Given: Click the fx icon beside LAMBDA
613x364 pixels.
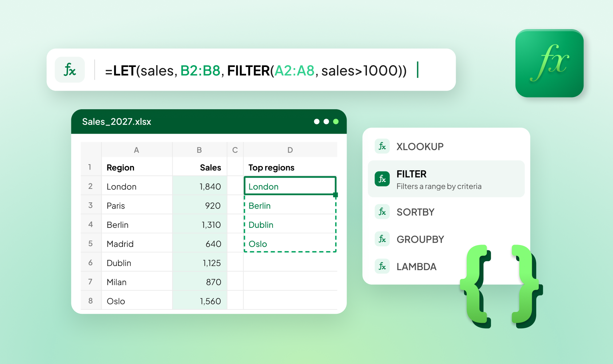Looking at the screenshot, I should point(382,266).
